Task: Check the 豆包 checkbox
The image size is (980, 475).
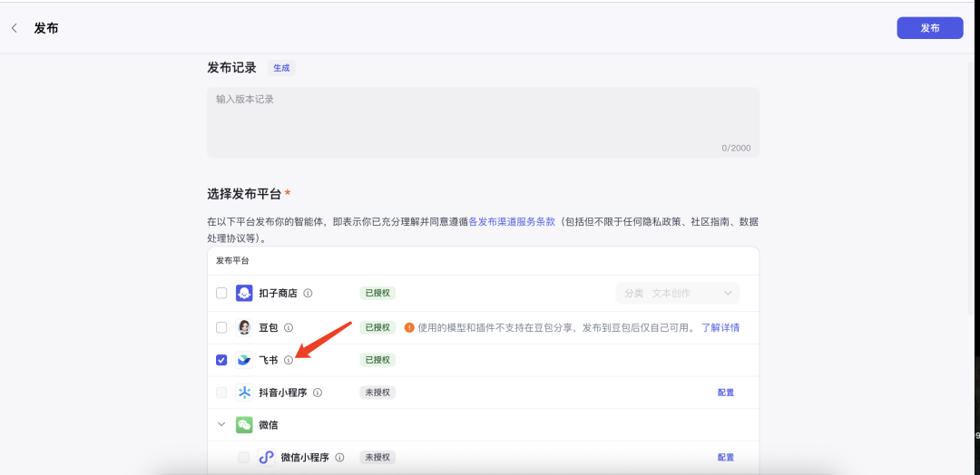Action: tap(221, 327)
